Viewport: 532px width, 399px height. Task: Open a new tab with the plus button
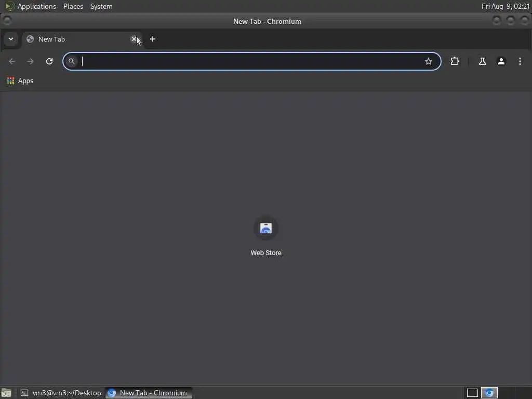coord(153,39)
